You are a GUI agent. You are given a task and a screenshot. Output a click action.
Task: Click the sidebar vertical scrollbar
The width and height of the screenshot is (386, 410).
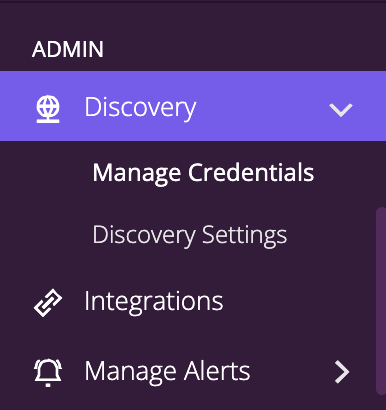point(381,301)
